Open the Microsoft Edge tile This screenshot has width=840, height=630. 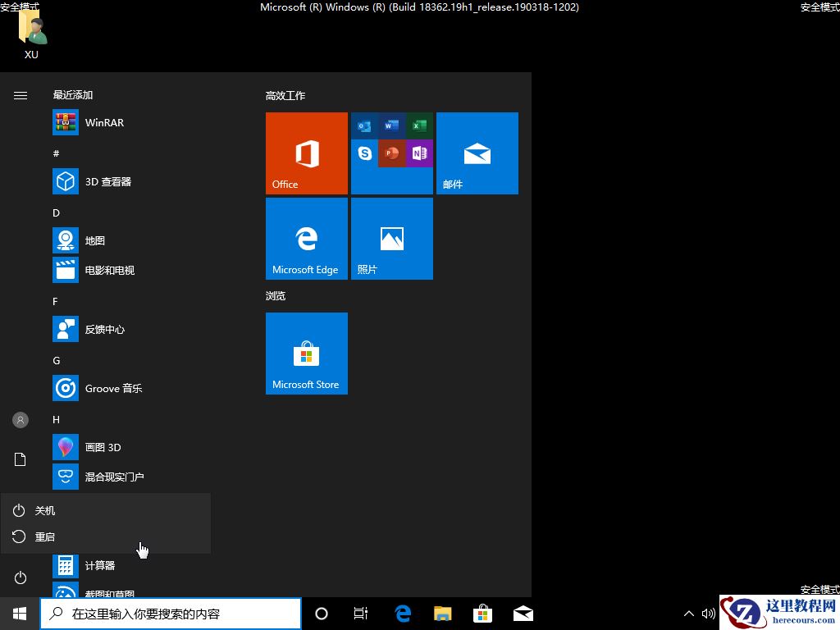[307, 239]
